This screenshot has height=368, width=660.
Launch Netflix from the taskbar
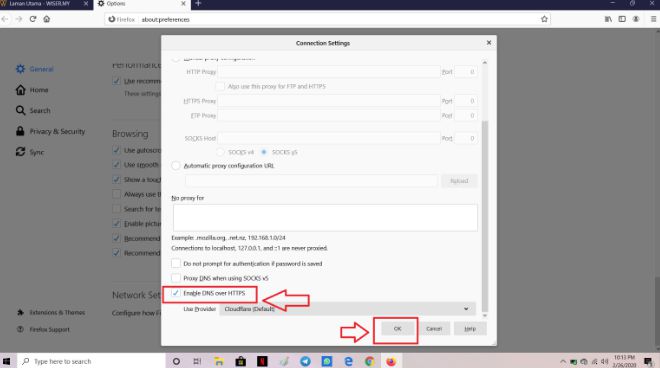(262, 361)
